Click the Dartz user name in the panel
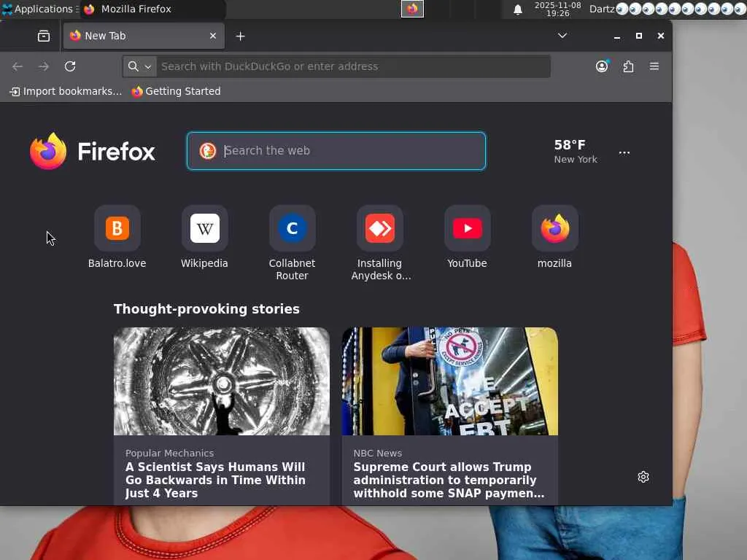This screenshot has width=747, height=560. tap(602, 9)
